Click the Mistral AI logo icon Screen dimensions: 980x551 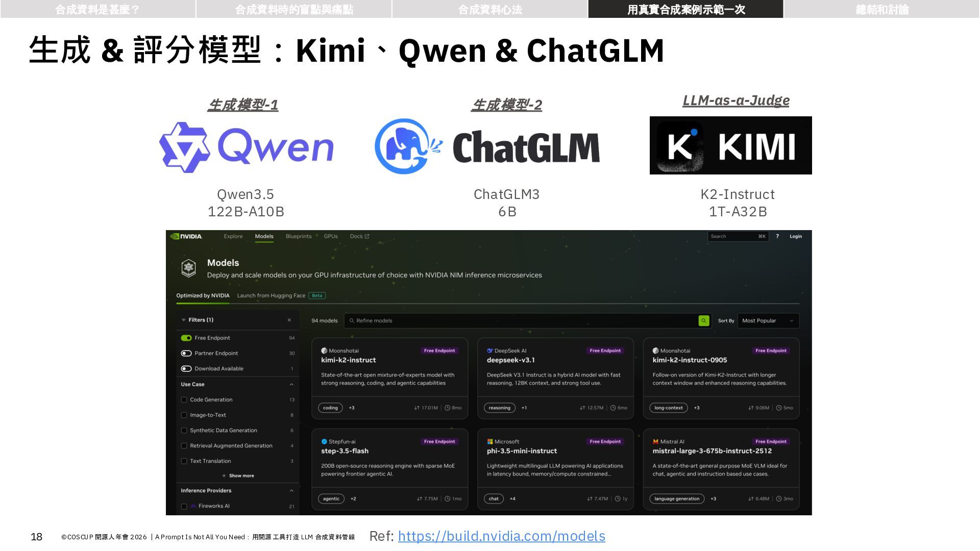point(655,441)
